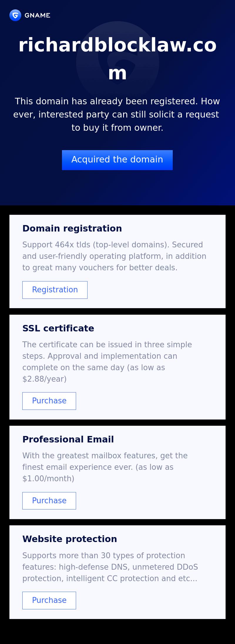Hit Purchase under Professional Email
This screenshot has height=644, width=235.
click(x=49, y=501)
